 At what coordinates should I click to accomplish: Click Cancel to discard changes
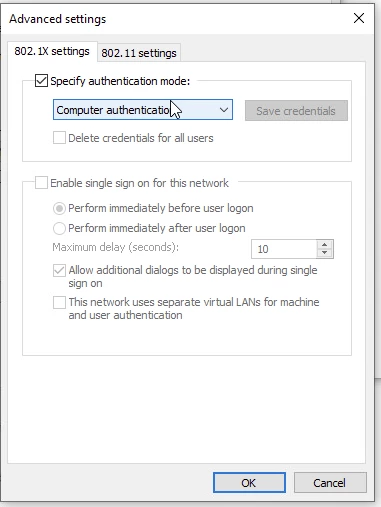click(329, 483)
